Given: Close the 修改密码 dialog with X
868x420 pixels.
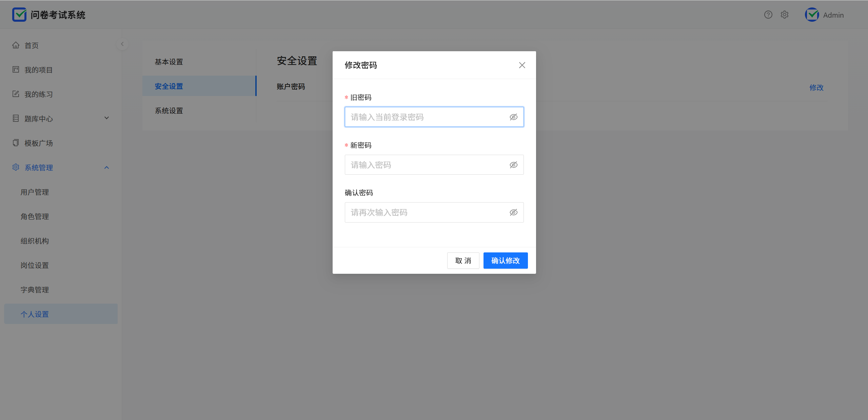Looking at the screenshot, I should click(522, 65).
